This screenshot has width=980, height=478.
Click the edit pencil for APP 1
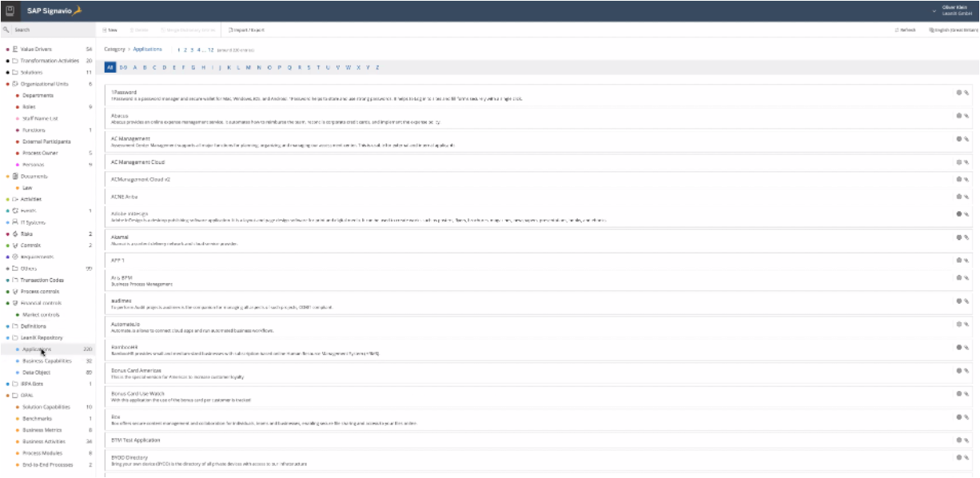tap(966, 261)
